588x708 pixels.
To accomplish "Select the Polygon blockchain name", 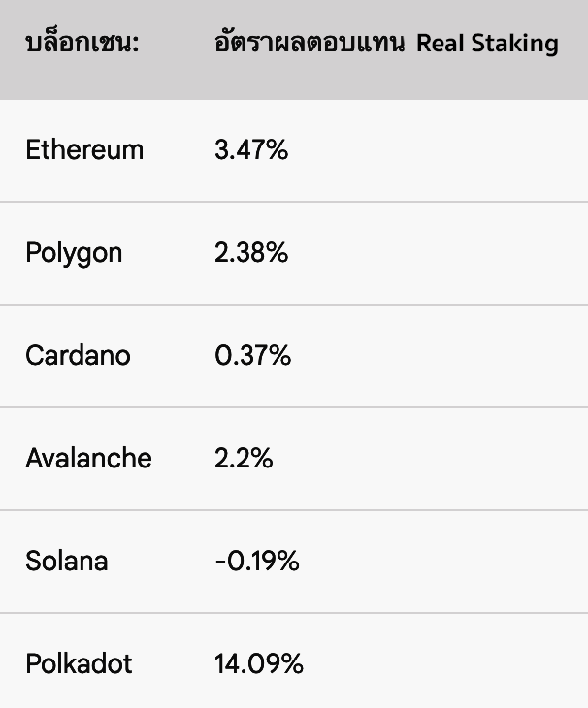I will 74,253.
